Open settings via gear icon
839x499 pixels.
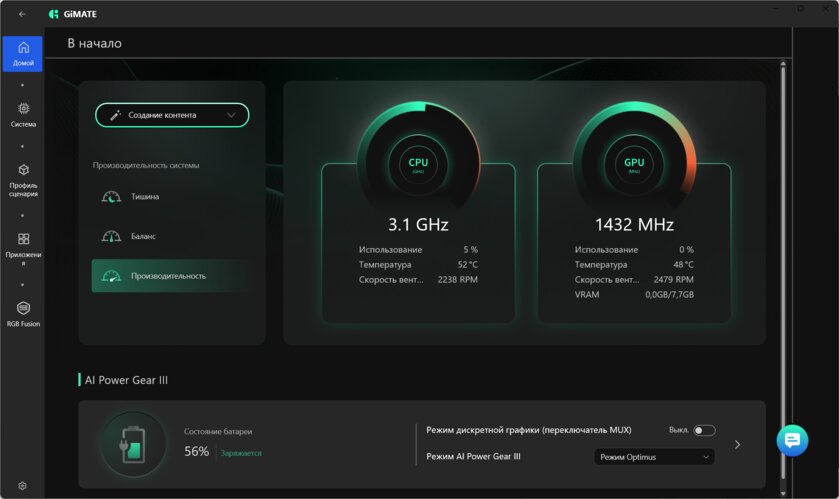click(22, 486)
